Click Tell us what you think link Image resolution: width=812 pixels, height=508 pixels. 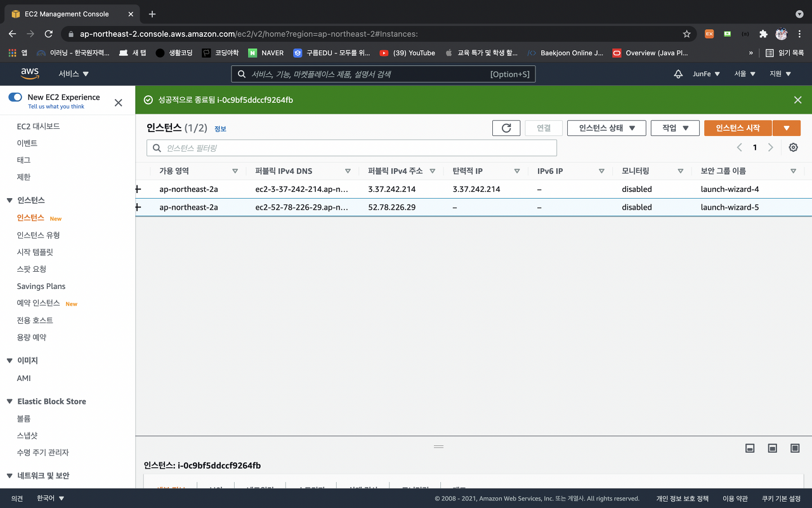coord(56,107)
